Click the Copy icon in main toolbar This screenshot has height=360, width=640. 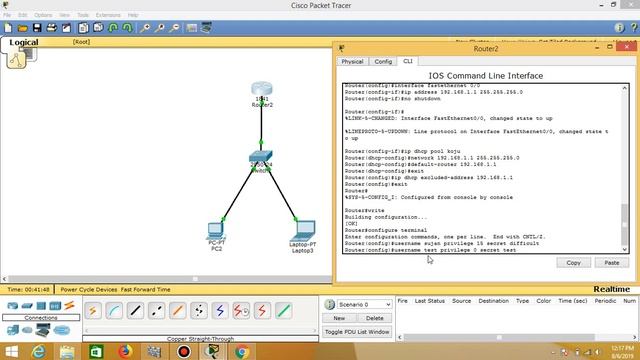83,28
